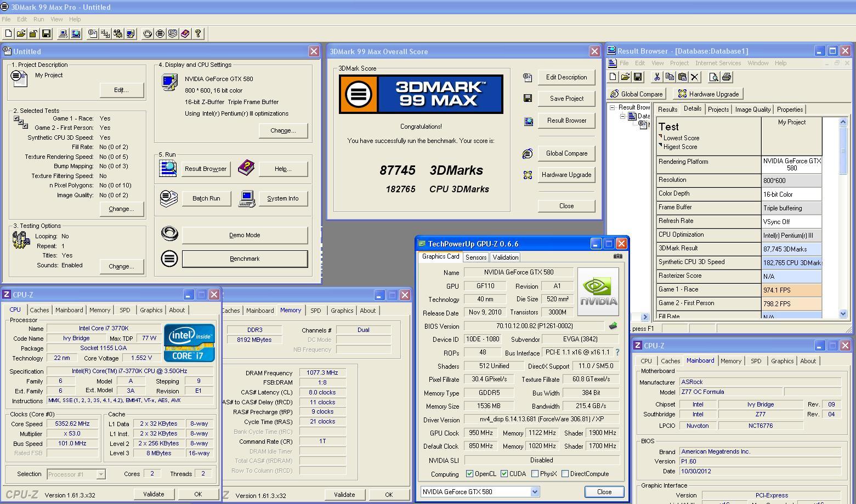Screen dimensions: 856x504
Task: Open Run menu in 3DMark menu bar
Action: coord(38,19)
